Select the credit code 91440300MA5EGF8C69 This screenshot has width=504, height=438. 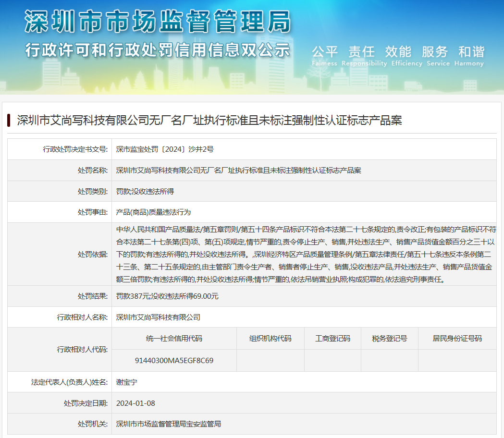[174, 360]
